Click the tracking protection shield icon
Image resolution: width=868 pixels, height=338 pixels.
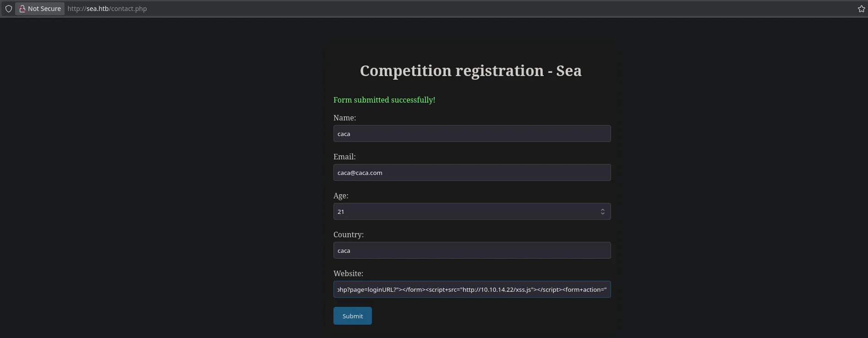tap(8, 9)
